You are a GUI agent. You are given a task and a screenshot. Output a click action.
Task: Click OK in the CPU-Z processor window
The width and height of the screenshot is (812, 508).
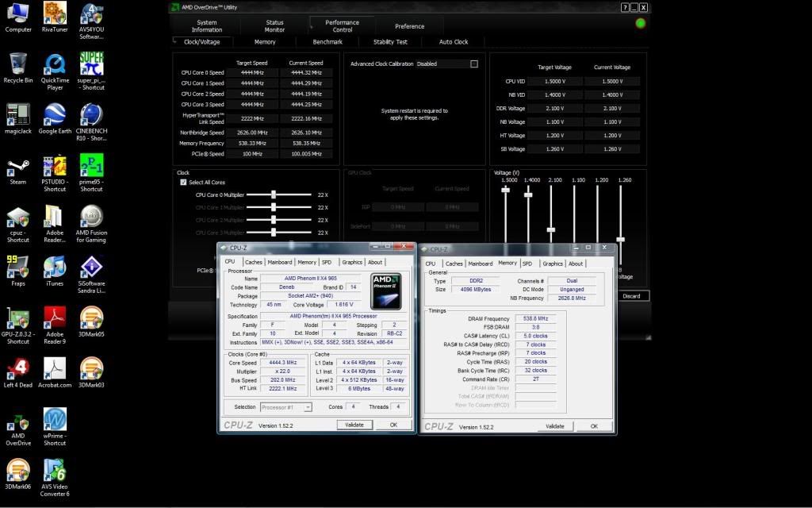[x=393, y=425]
